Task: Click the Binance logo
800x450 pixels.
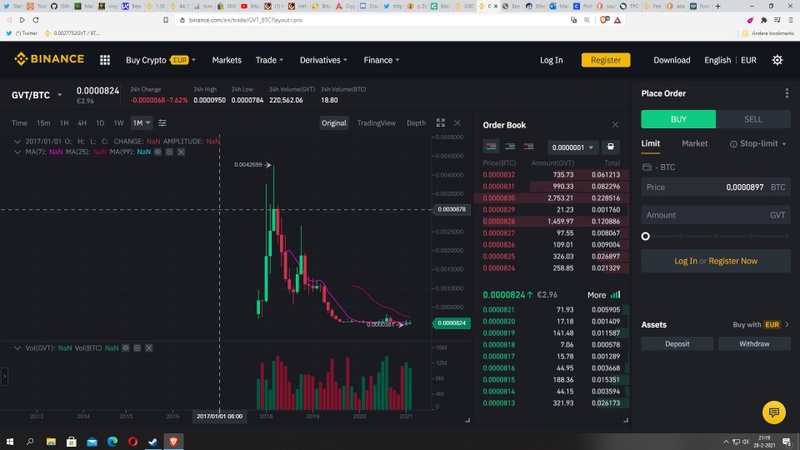Action: click(49, 59)
